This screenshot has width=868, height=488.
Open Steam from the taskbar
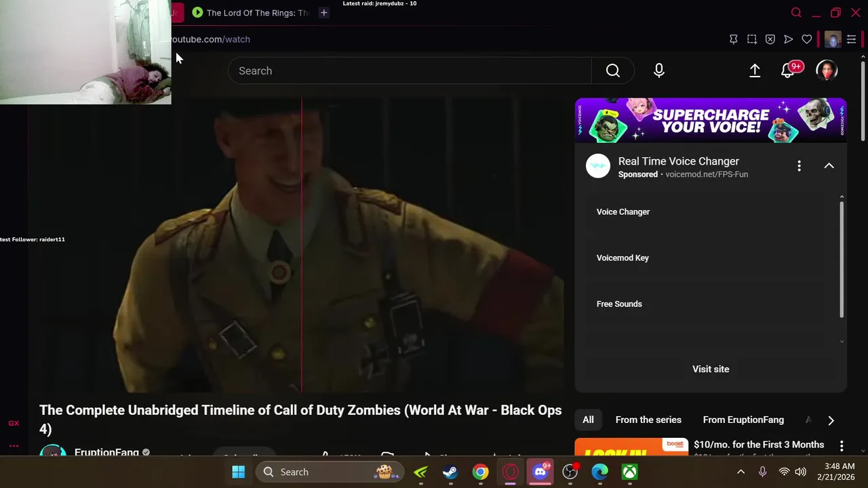coord(450,472)
